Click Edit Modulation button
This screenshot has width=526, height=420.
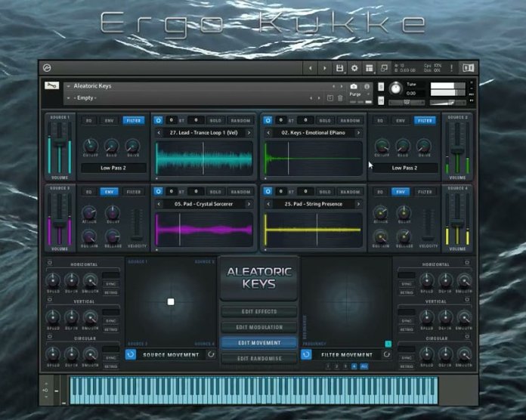[259, 327]
